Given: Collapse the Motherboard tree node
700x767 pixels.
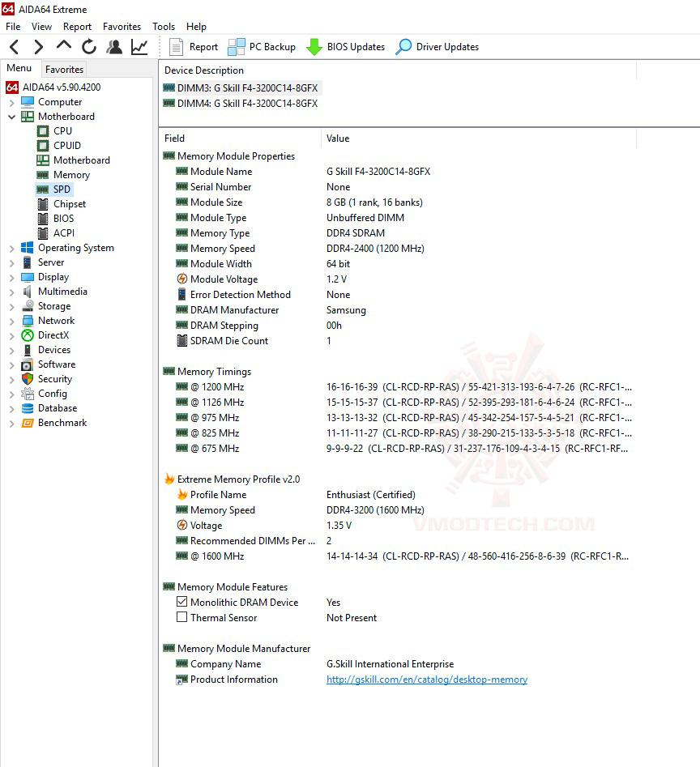Looking at the screenshot, I should click(11, 117).
